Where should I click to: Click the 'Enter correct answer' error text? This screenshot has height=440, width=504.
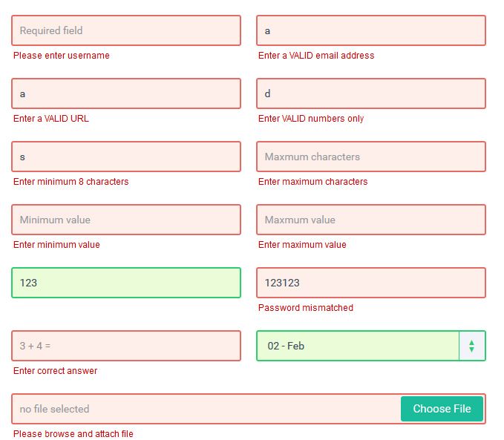coord(56,371)
